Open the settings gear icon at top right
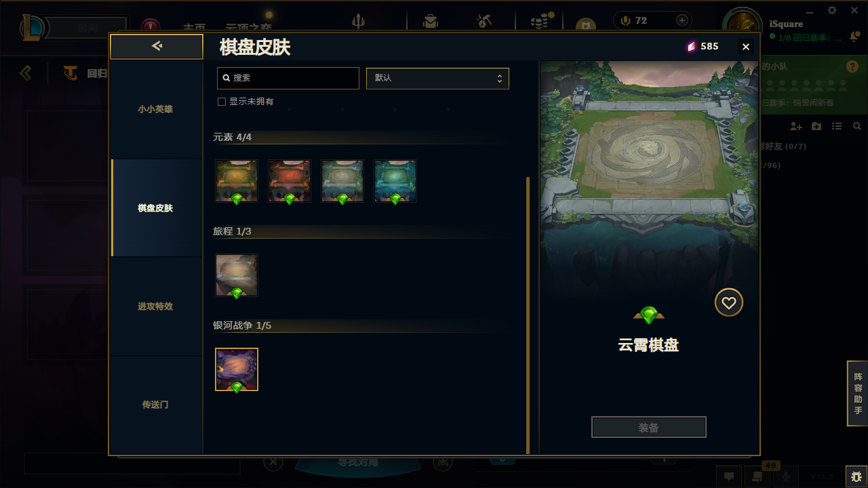Viewport: 868px width, 488px height. [x=832, y=10]
